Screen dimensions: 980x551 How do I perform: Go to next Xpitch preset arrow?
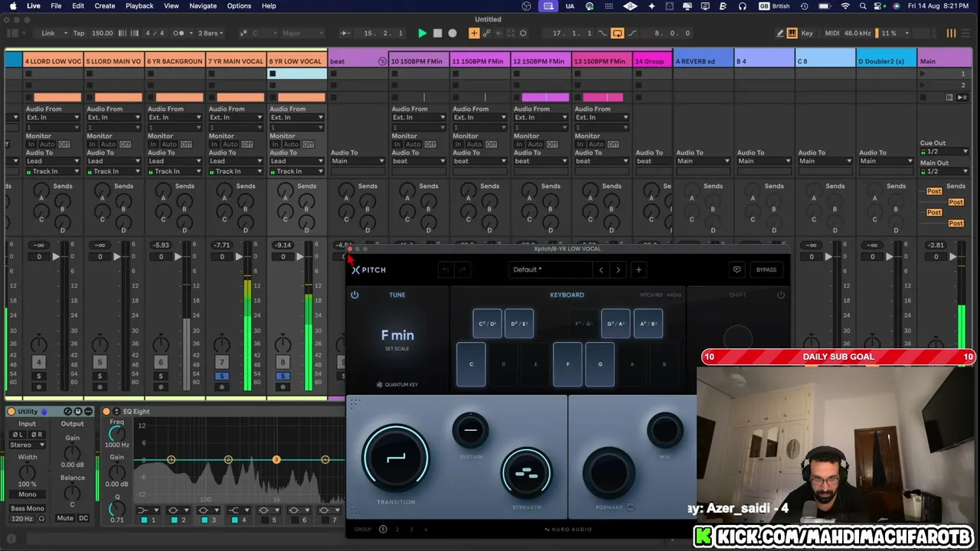click(618, 269)
